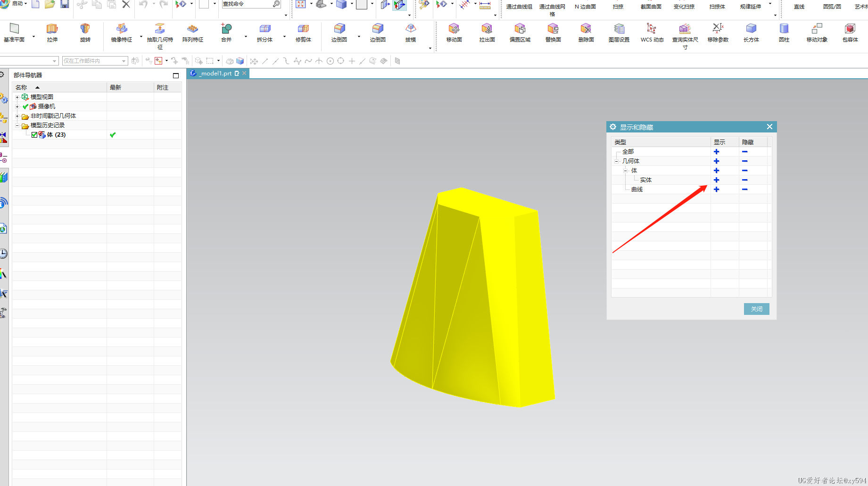
Task: Click the delete X icon in toolbar
Action: point(126,4)
